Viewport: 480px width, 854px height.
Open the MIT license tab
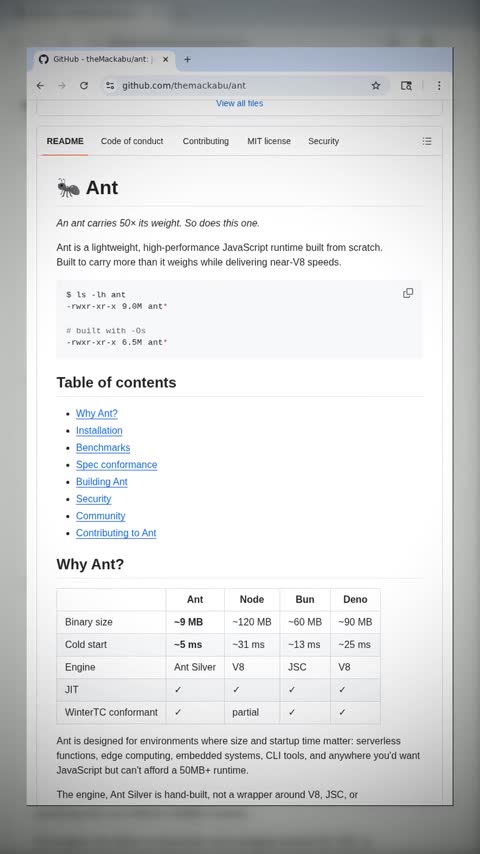(x=269, y=141)
